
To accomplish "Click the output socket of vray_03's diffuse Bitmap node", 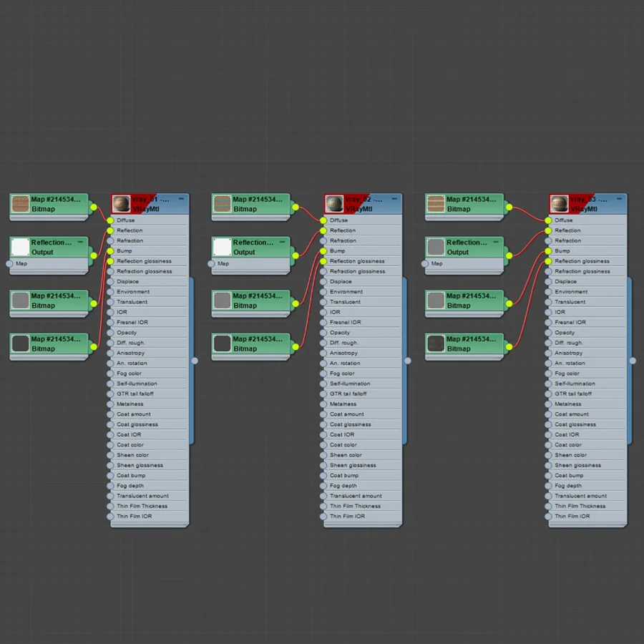I will (509, 208).
